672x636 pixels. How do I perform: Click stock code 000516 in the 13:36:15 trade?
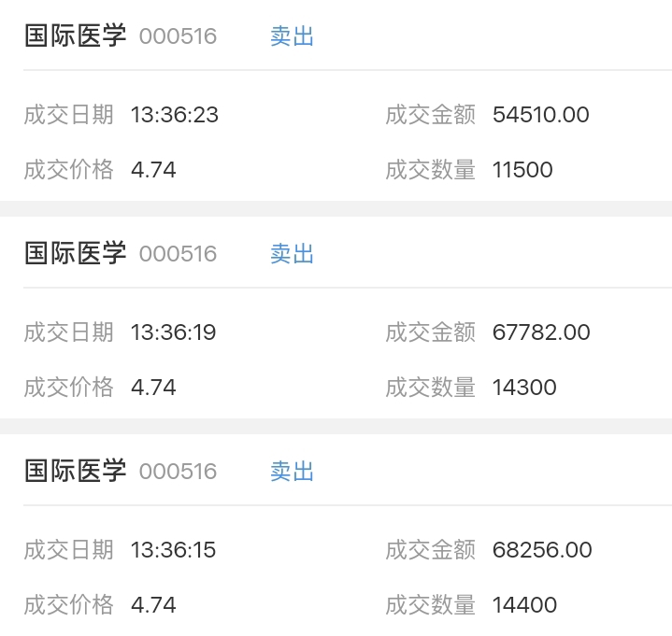[178, 472]
